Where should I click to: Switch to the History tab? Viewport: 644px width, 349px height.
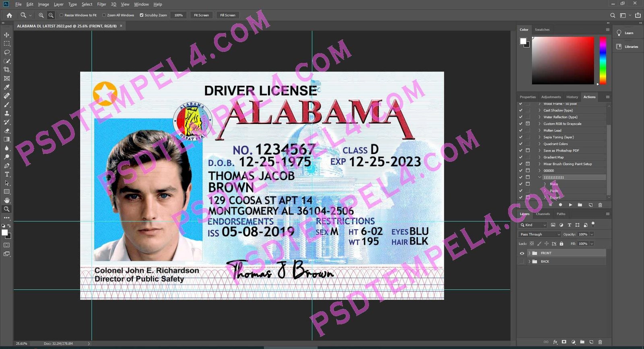coord(572,97)
